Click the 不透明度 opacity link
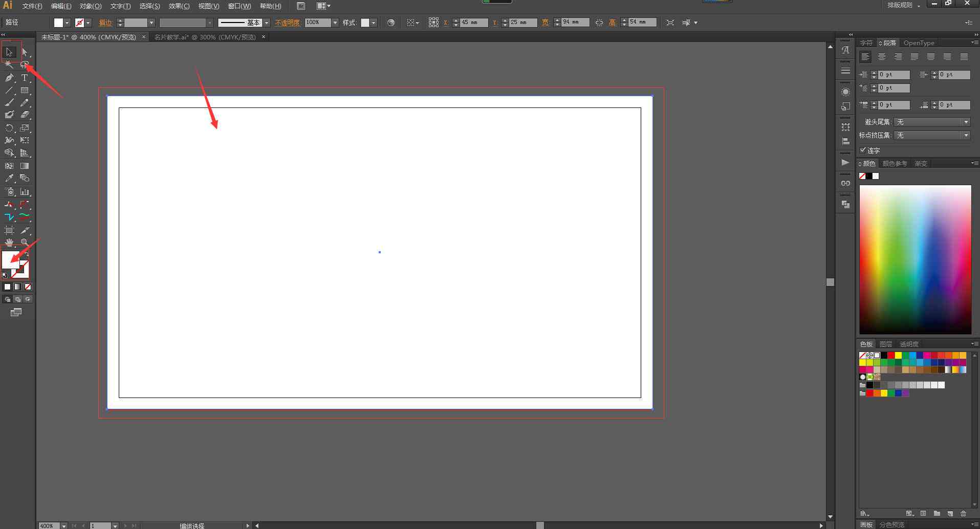The width and height of the screenshot is (980, 529). pyautogui.click(x=287, y=23)
